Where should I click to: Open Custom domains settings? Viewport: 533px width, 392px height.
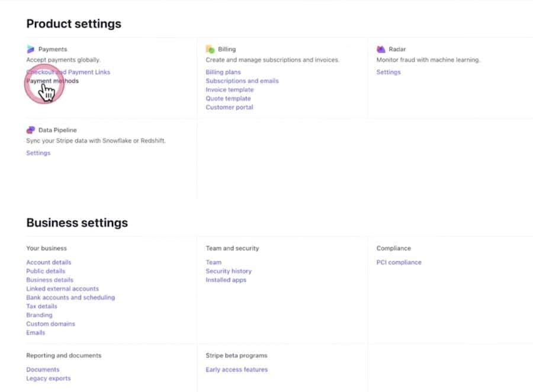50,324
